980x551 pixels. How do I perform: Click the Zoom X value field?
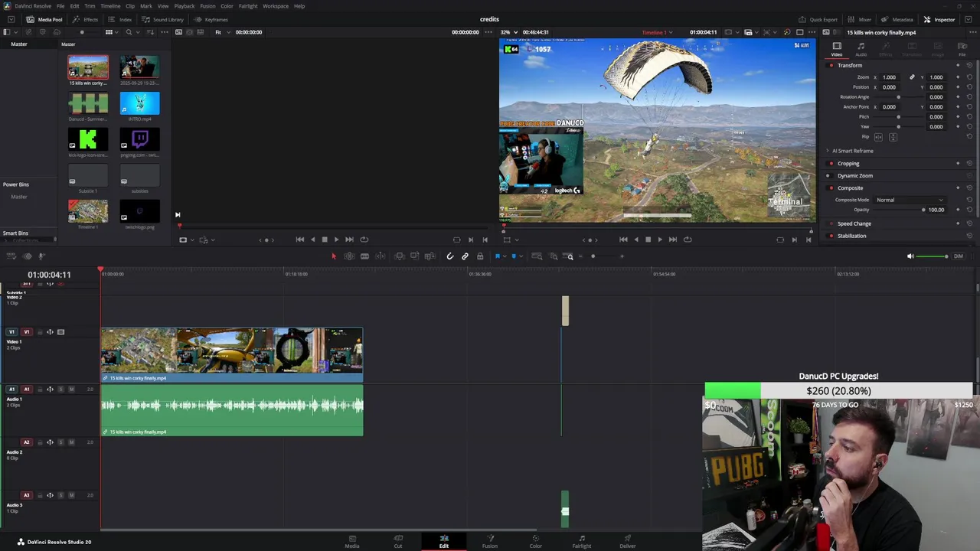pos(890,77)
